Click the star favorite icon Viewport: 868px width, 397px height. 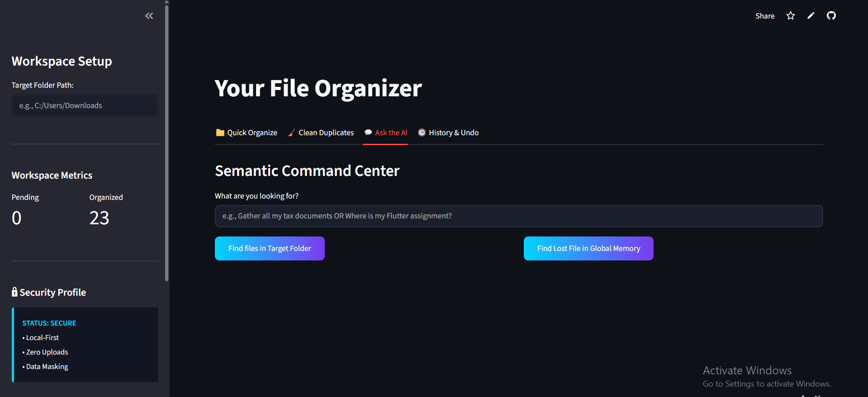pos(791,16)
